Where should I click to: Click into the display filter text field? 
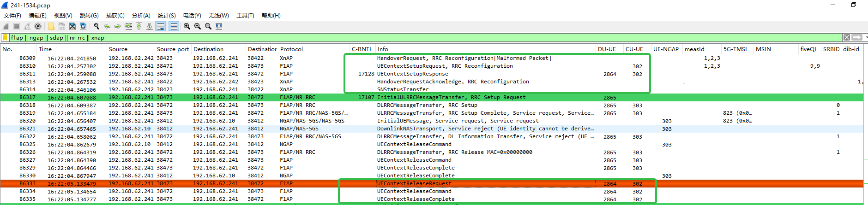pos(425,38)
